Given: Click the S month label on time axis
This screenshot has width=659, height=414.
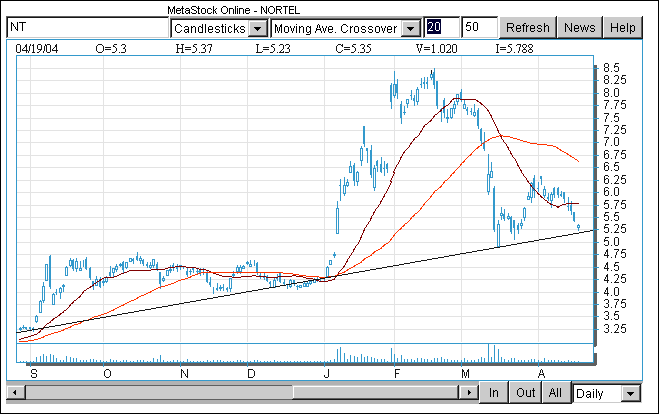Looking at the screenshot, I should (34, 374).
